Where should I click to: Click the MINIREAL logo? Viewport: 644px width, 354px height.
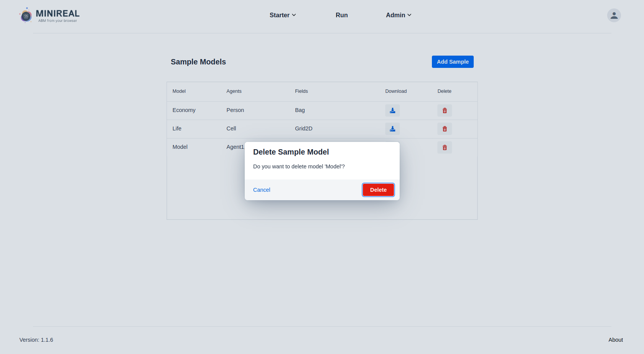point(49,15)
